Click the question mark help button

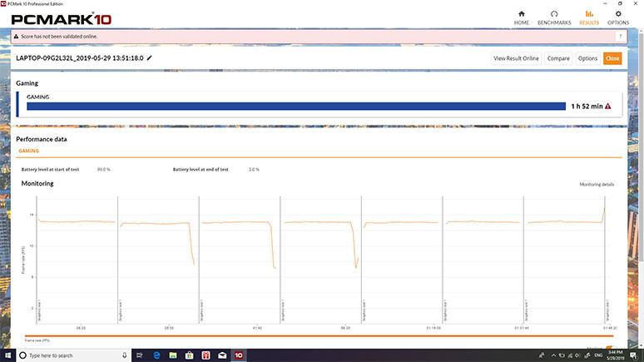pos(621,37)
